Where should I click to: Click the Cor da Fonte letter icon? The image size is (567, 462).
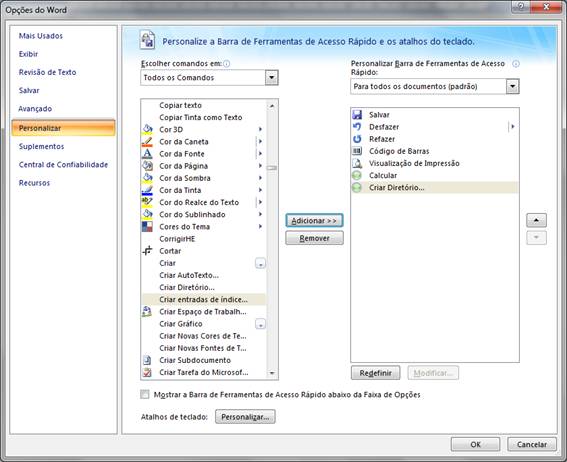(147, 154)
